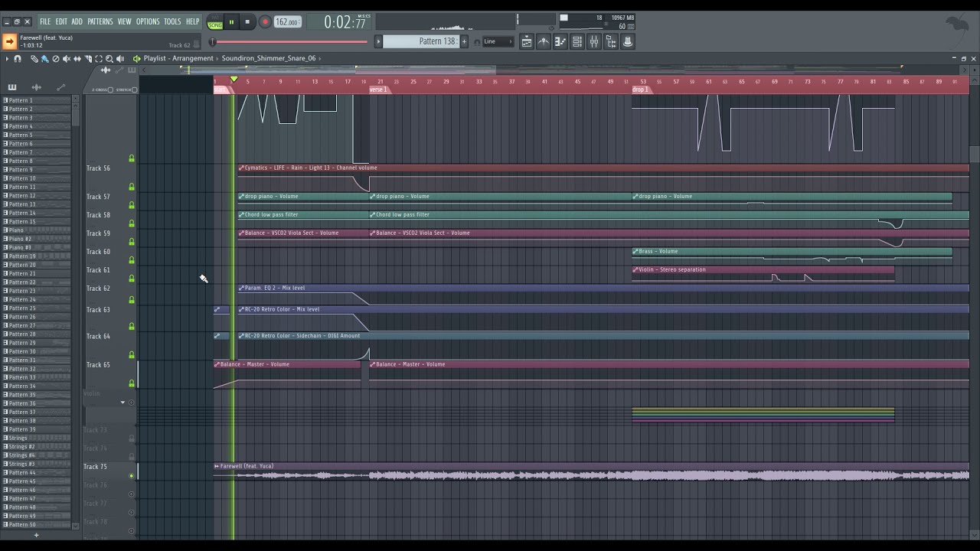The height and width of the screenshot is (551, 980).
Task: Show patterns with the piano picker icon
Action: point(12,87)
